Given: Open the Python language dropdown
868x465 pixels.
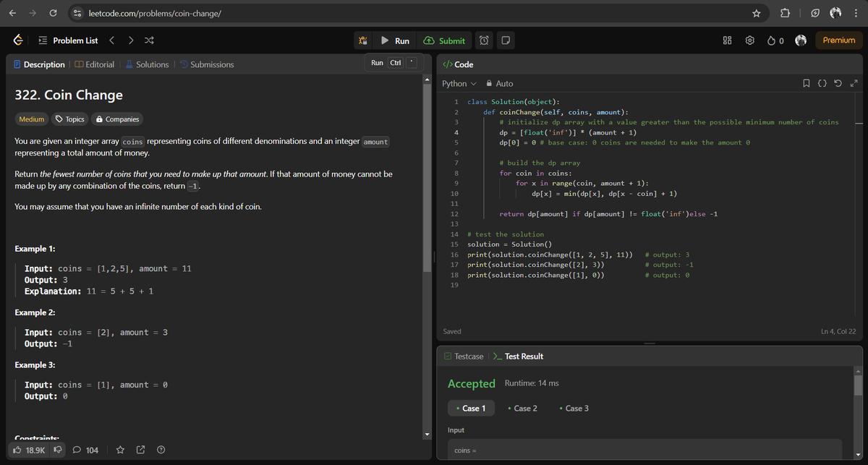Looking at the screenshot, I should pyautogui.click(x=459, y=84).
